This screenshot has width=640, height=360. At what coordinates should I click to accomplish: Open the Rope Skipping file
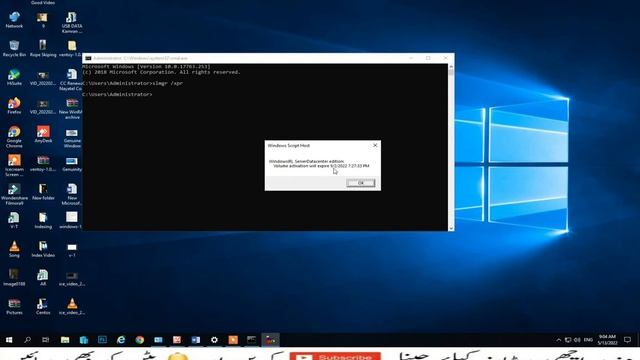click(x=43, y=48)
